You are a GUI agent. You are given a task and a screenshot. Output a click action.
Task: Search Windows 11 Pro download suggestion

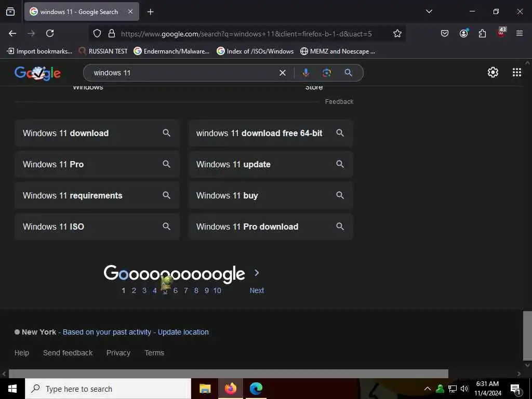pyautogui.click(x=271, y=227)
